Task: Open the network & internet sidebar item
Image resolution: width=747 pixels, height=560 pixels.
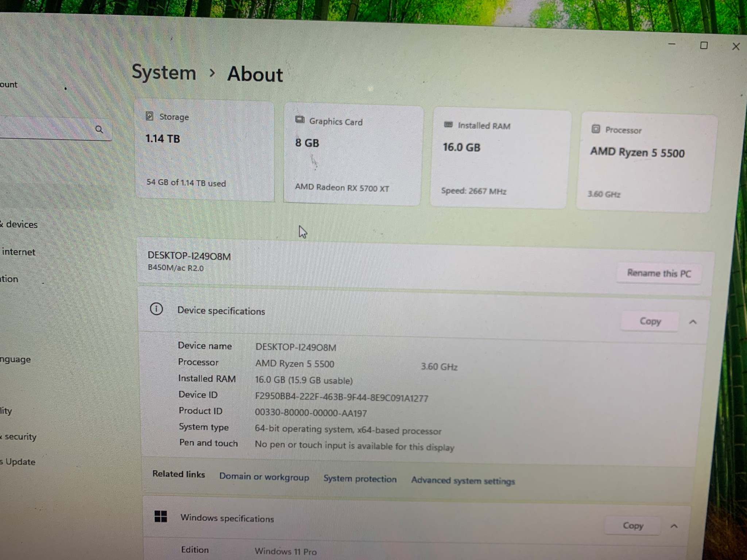Action: [x=18, y=252]
